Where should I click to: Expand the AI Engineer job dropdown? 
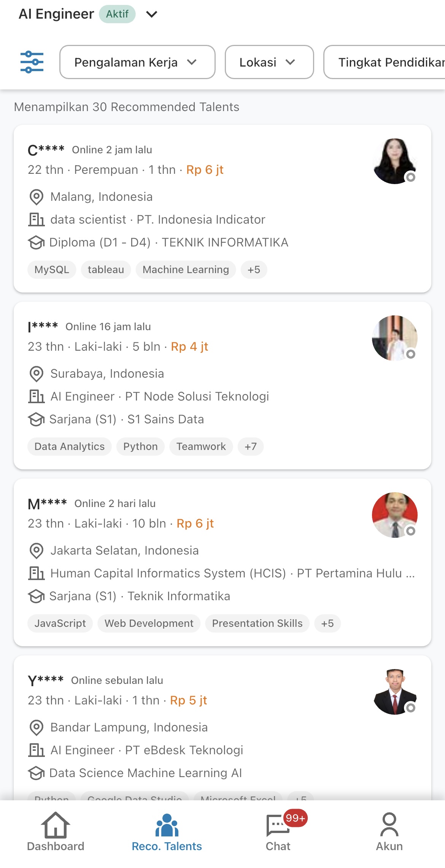[151, 14]
